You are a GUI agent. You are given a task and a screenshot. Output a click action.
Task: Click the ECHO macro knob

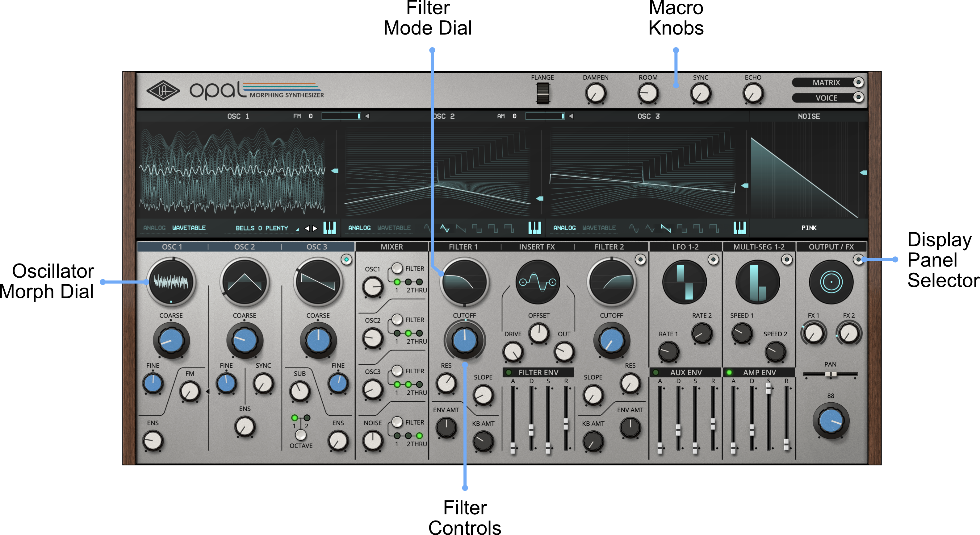pyautogui.click(x=753, y=93)
